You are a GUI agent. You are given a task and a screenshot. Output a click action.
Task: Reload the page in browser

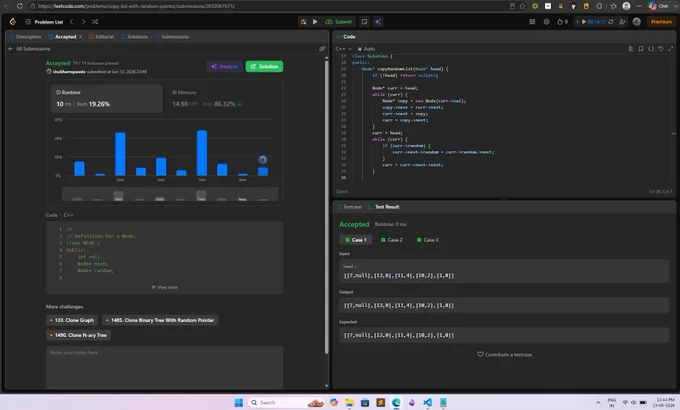[x=20, y=6]
